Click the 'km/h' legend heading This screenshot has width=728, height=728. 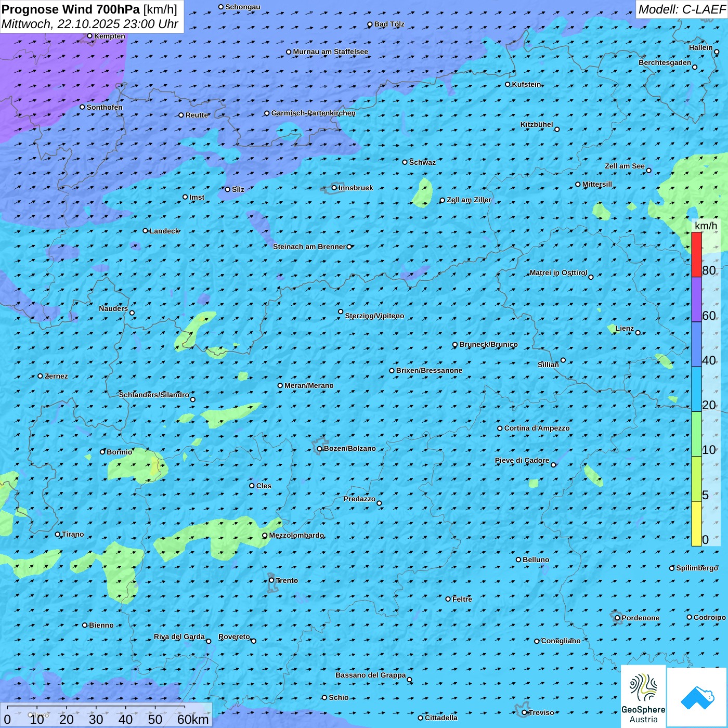[706, 226]
